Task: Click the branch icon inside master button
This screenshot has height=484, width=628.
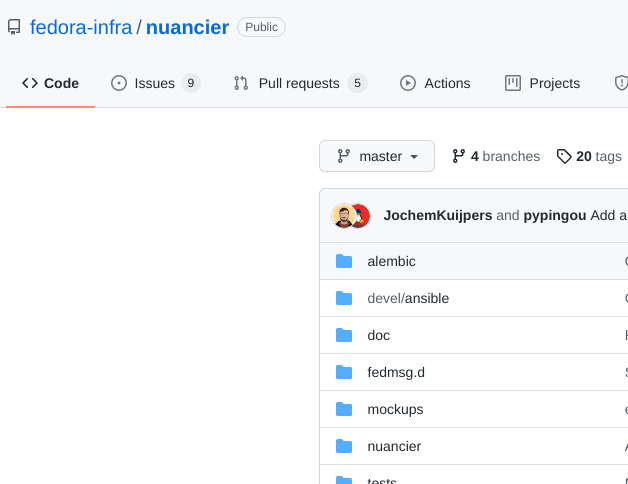Action: pyautogui.click(x=344, y=156)
